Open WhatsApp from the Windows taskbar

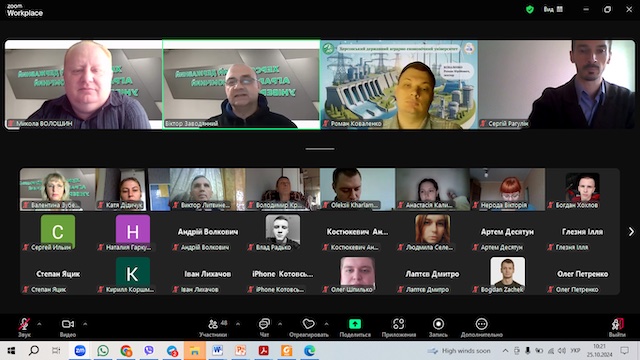103,351
